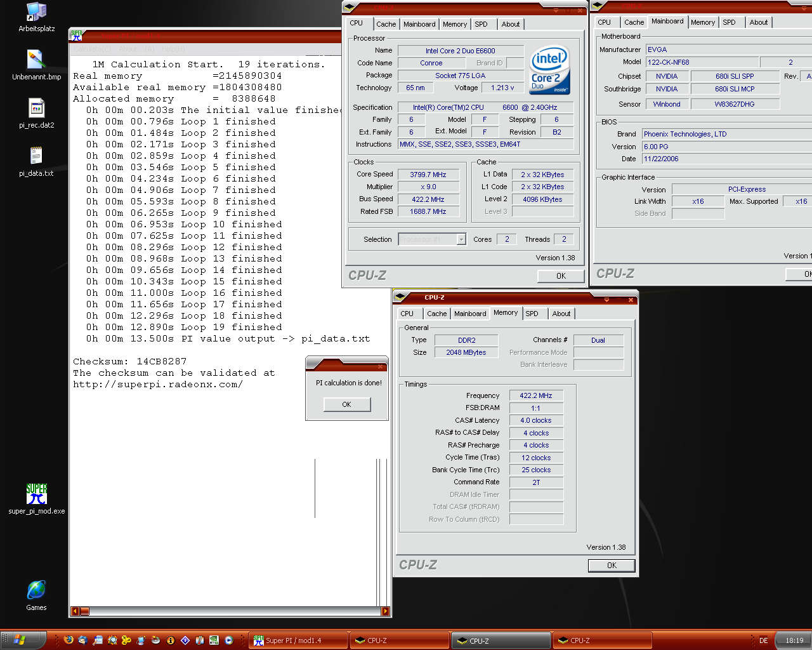Click Super PI horizontal scrollbar left arrow
Viewport: 812px width, 650px height.
75,611
